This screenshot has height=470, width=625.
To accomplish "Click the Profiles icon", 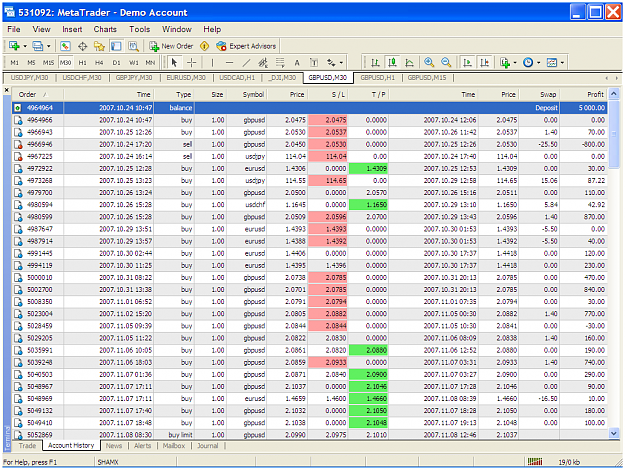I will (38, 46).
